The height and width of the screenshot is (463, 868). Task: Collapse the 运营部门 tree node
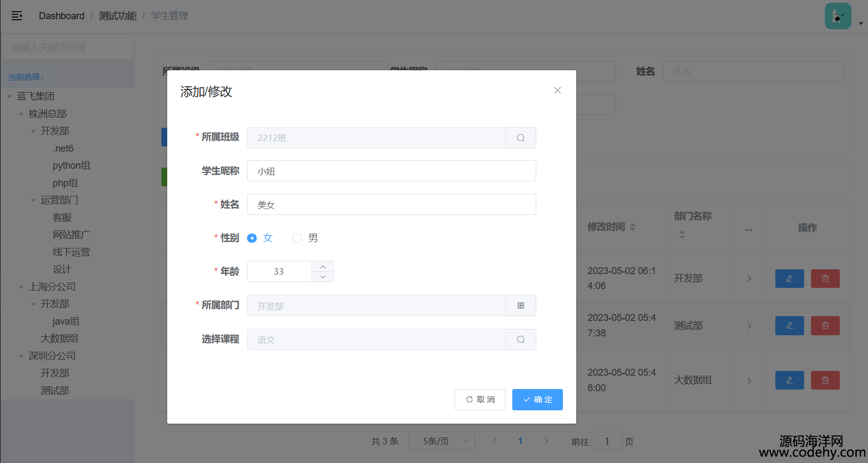[34, 200]
